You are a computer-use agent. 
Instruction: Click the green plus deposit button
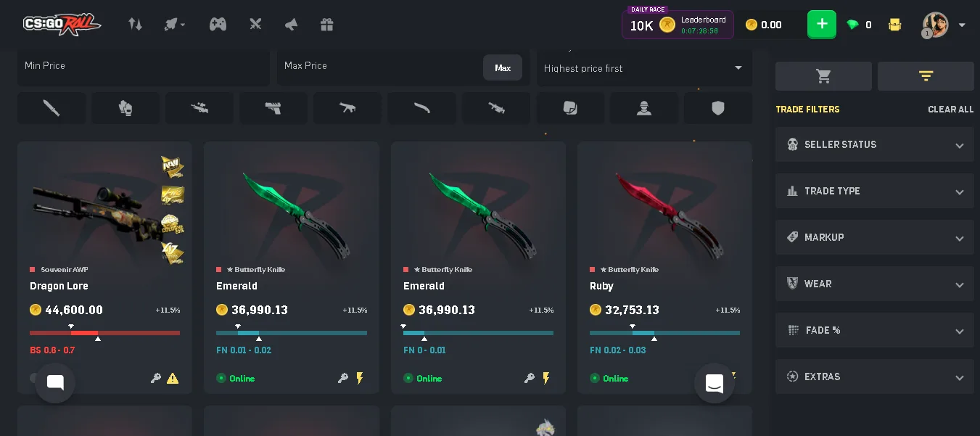pos(822,25)
